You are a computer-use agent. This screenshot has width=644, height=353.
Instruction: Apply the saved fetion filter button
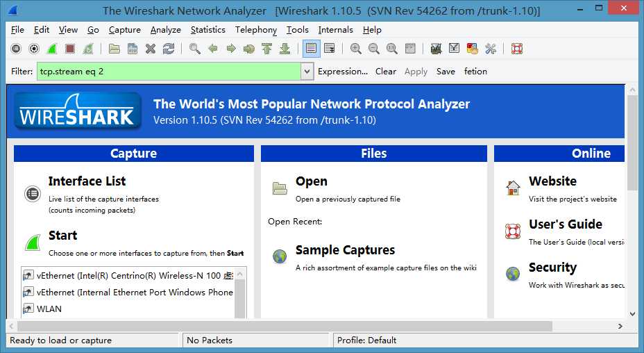475,72
